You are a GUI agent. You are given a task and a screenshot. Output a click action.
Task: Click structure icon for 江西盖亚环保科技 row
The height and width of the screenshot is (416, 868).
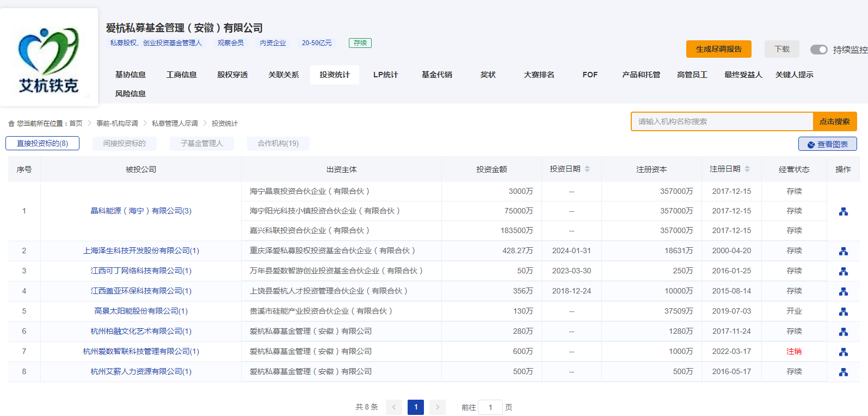(843, 291)
